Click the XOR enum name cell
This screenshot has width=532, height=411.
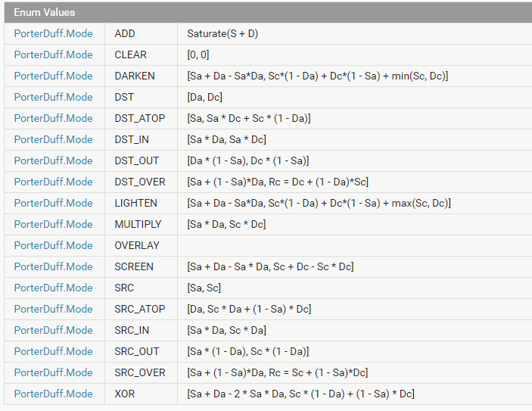coord(142,394)
